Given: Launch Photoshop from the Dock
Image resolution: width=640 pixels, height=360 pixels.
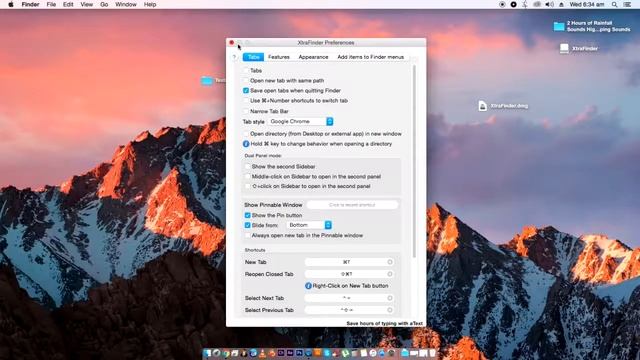Looking at the screenshot, I should (299, 353).
